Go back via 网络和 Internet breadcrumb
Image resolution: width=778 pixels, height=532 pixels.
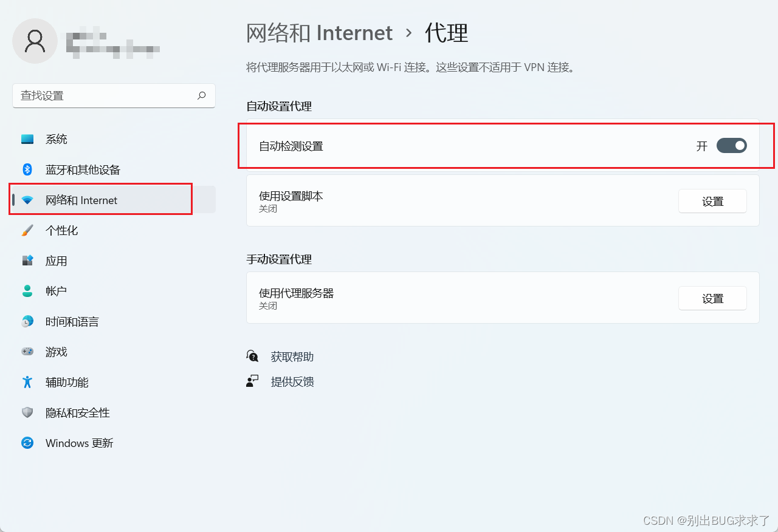[x=319, y=32]
